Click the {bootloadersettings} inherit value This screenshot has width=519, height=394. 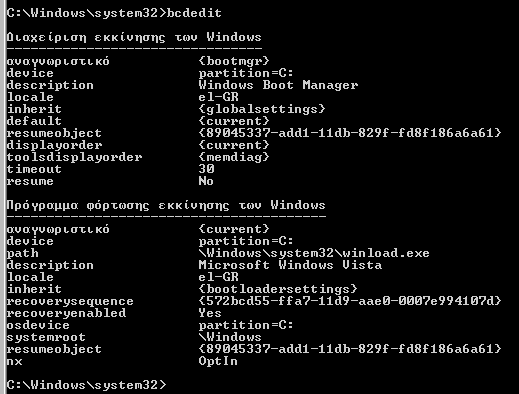coord(278,289)
